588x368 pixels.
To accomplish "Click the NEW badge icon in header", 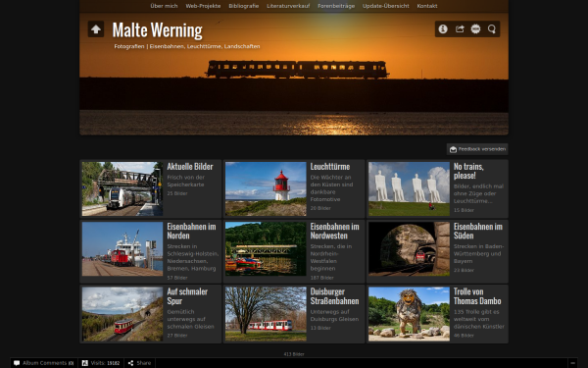I will point(475,28).
